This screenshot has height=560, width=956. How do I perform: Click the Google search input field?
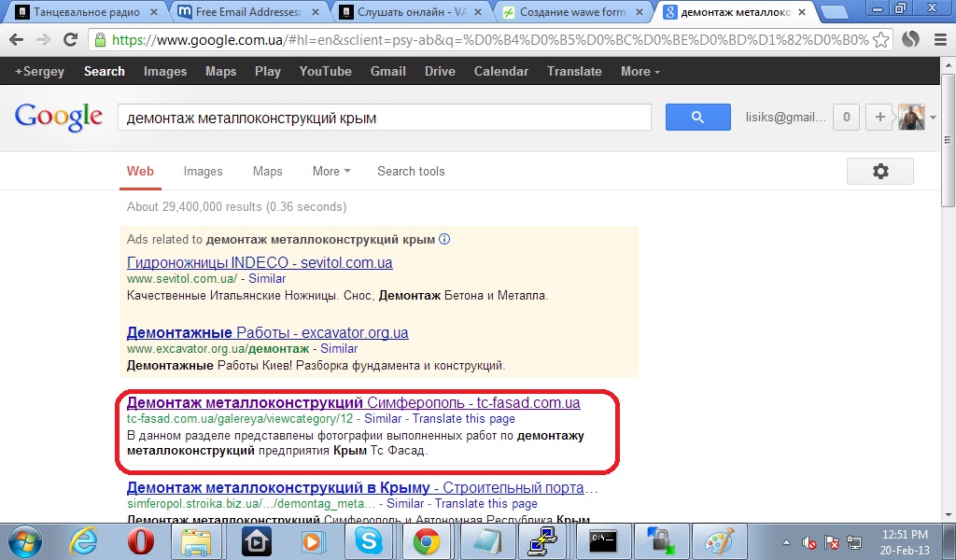384,117
